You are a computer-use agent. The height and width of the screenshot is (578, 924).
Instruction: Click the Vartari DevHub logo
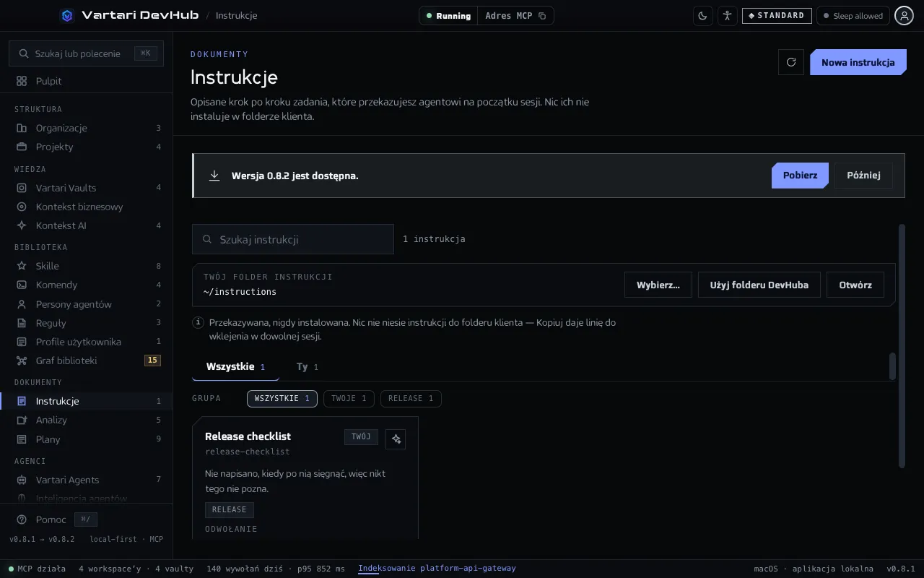click(x=67, y=15)
